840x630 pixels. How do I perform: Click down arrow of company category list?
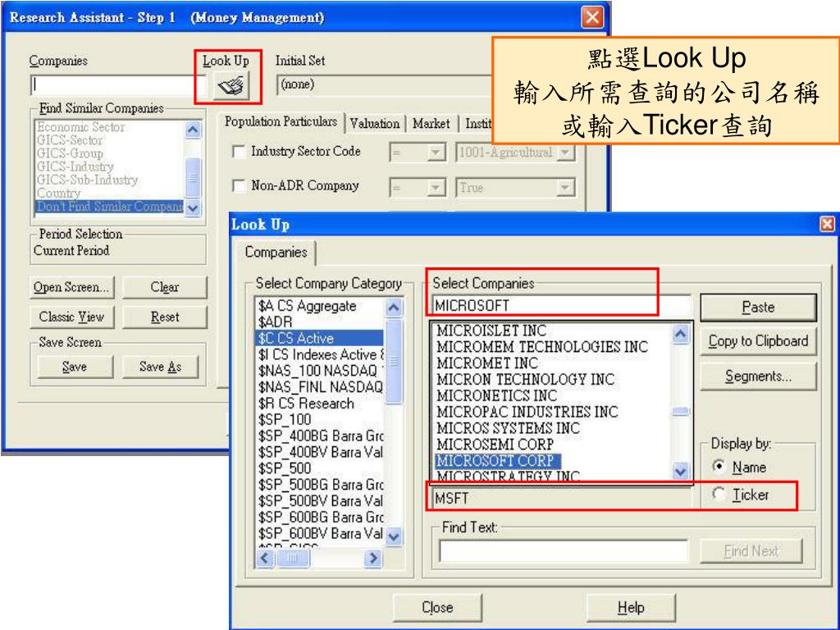pyautogui.click(x=393, y=536)
